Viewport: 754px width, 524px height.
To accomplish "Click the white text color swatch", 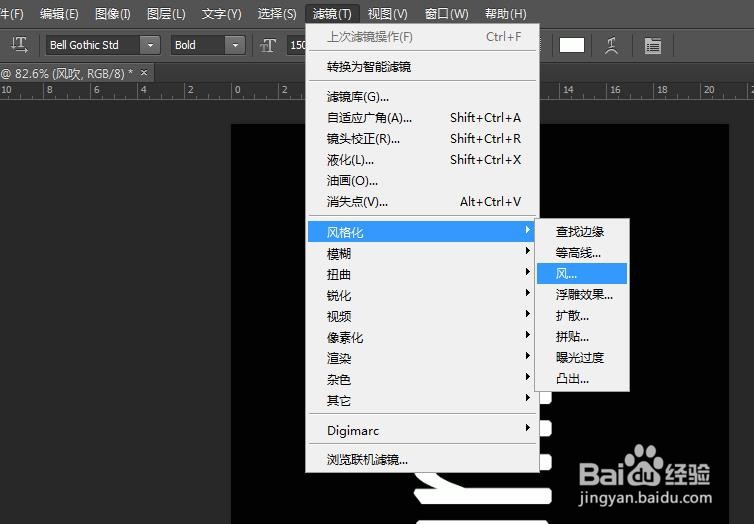I will (572, 45).
